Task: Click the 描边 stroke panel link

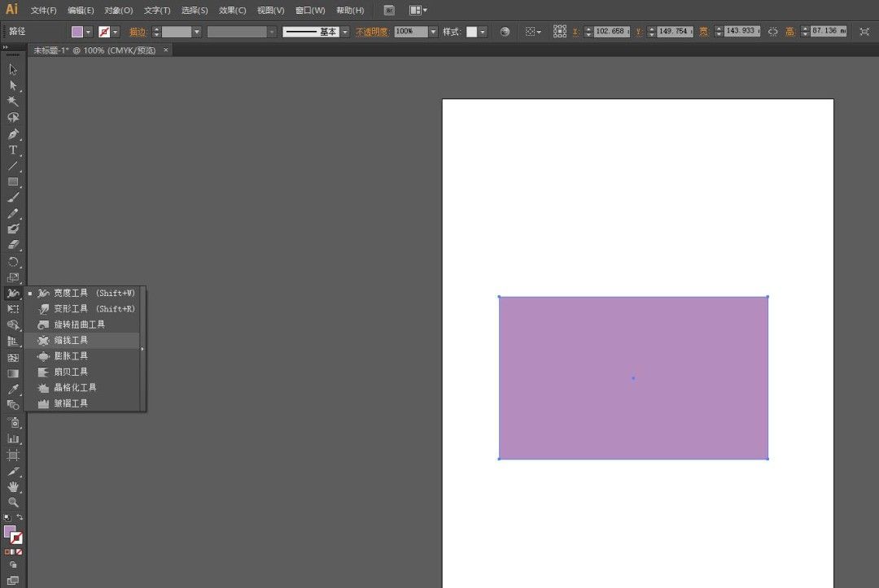Action: click(138, 32)
